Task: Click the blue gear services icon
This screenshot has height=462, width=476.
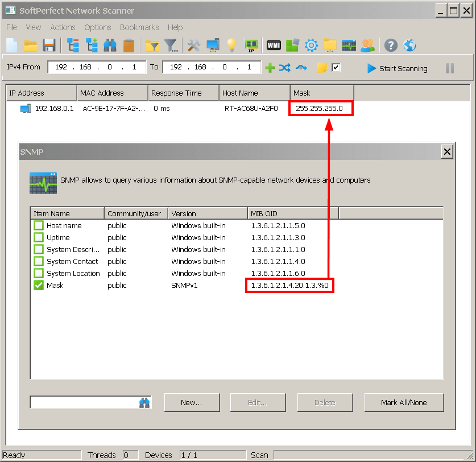Action: tap(311, 46)
